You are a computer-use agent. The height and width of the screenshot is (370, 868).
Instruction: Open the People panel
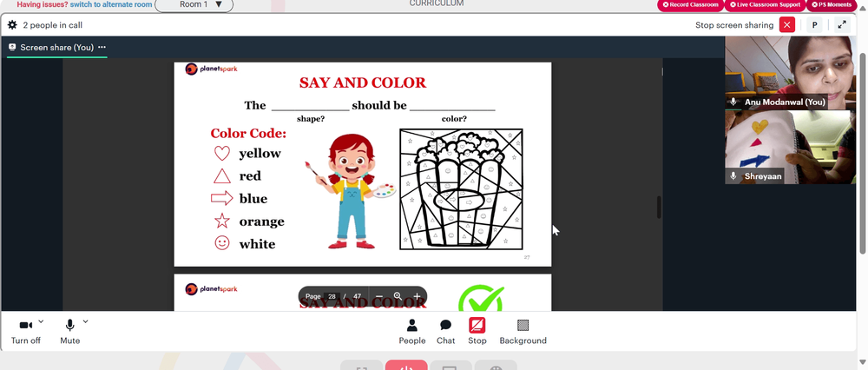[x=412, y=331]
